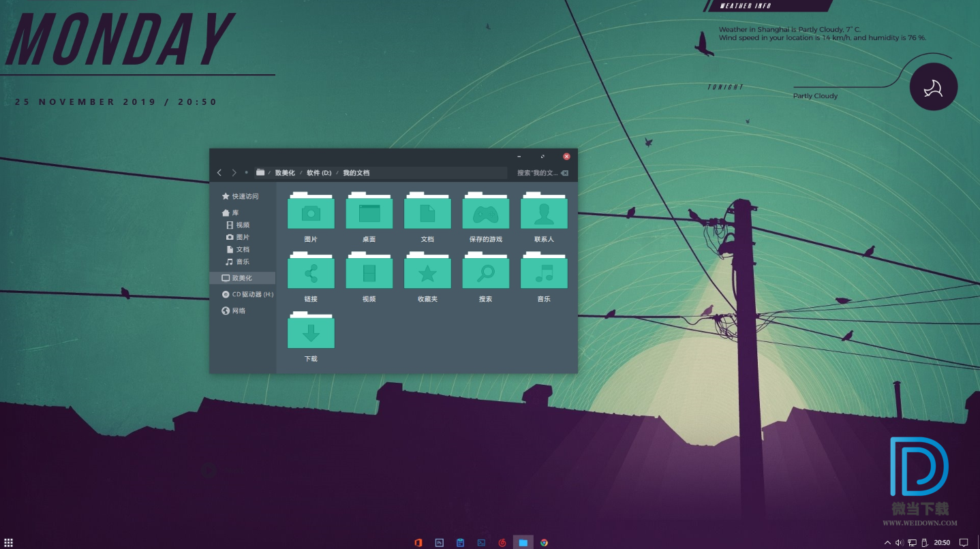This screenshot has width=980, height=549.
Task: Click the Partly Cloudy weather circle icon
Action: point(934,87)
